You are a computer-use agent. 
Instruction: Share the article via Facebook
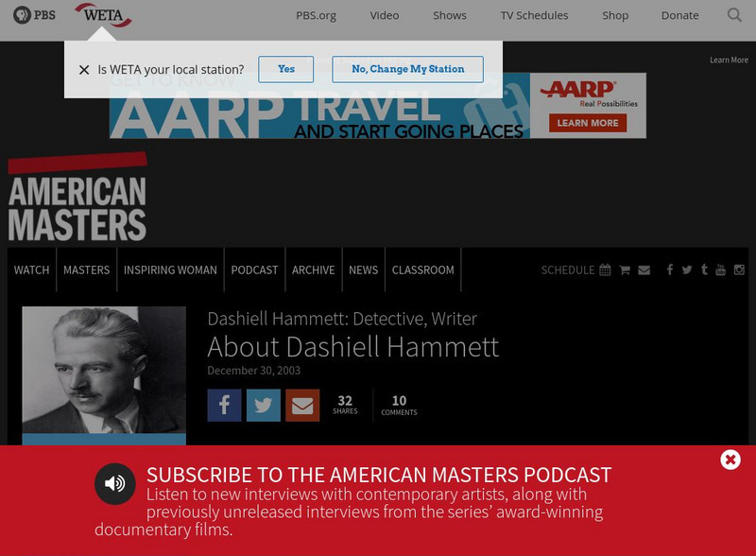pos(224,405)
